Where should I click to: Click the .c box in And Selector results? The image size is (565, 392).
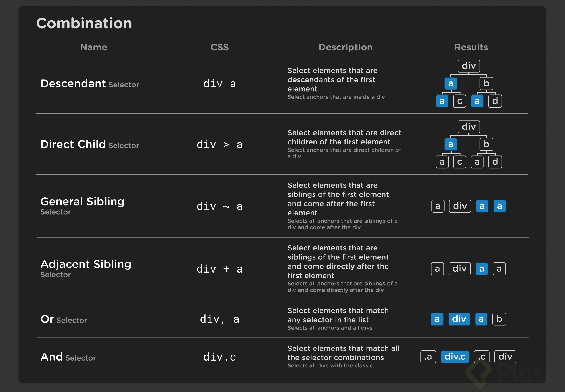(482, 357)
